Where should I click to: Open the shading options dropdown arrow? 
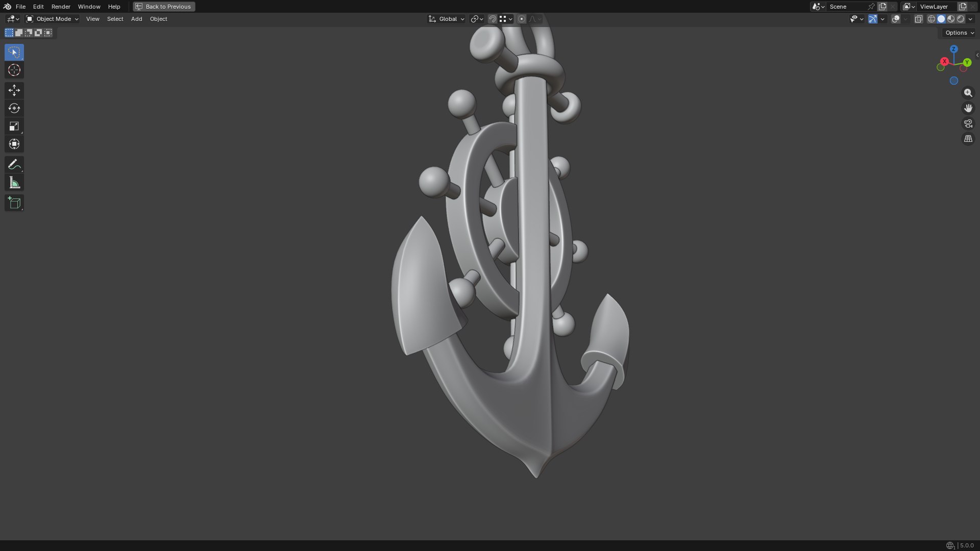tap(970, 19)
